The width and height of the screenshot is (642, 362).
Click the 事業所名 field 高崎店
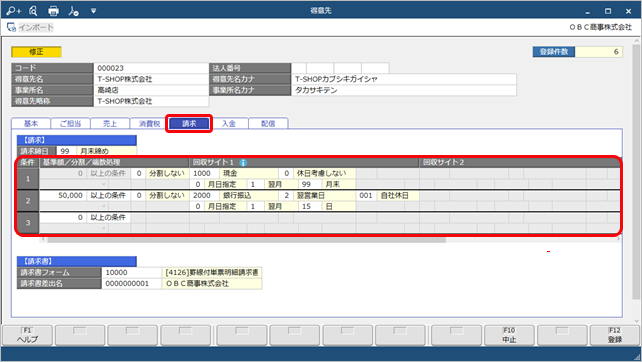(x=151, y=90)
